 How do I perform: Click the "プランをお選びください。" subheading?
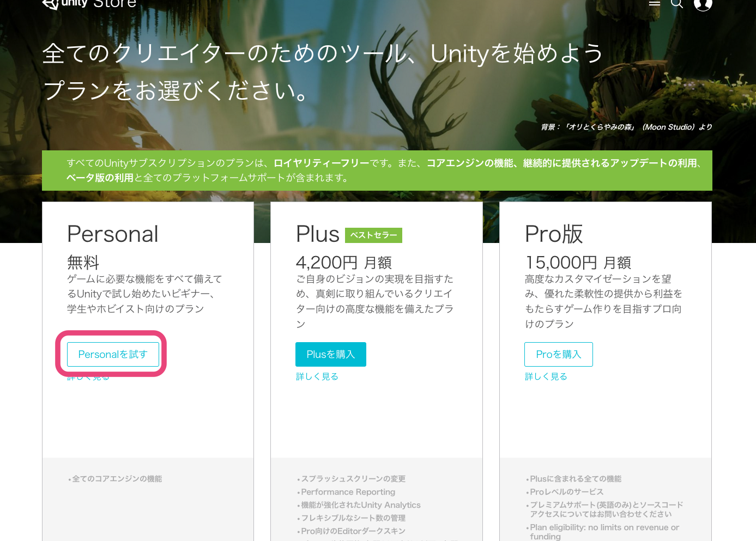point(177,90)
